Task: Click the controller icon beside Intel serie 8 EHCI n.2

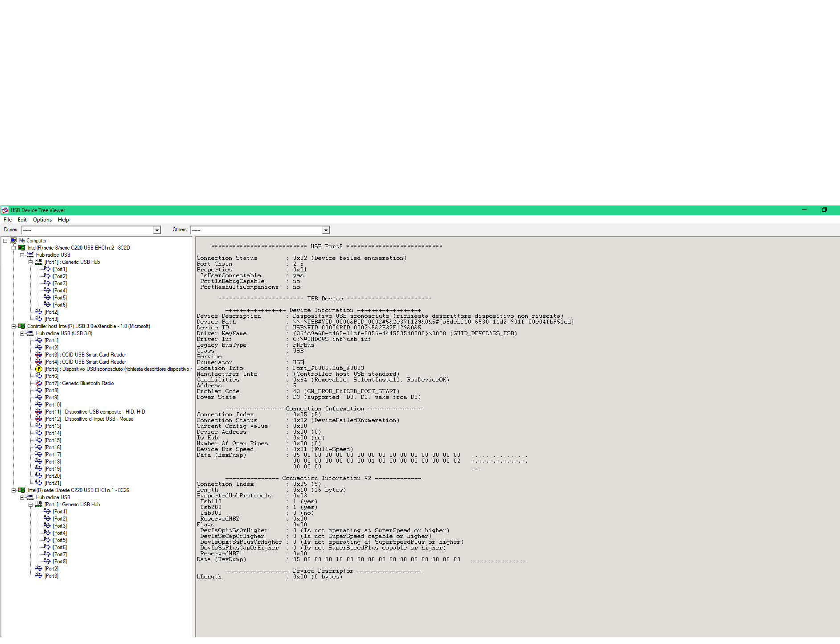Action: [x=21, y=247]
